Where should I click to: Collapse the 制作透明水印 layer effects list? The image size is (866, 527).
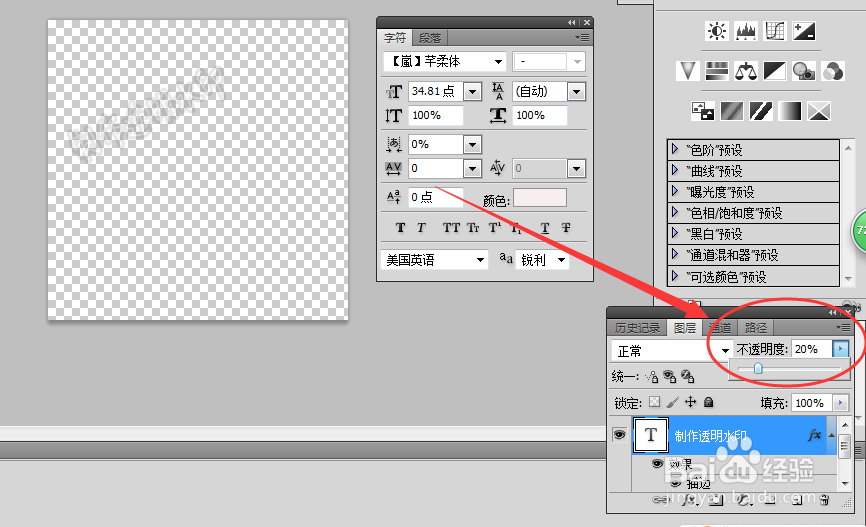point(831,435)
